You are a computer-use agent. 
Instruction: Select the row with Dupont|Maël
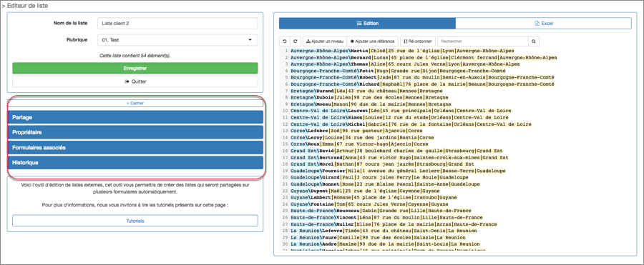(365, 191)
